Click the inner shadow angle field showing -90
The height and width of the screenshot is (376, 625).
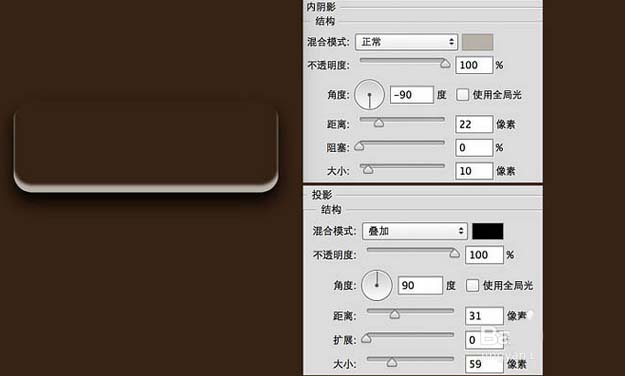tap(412, 95)
